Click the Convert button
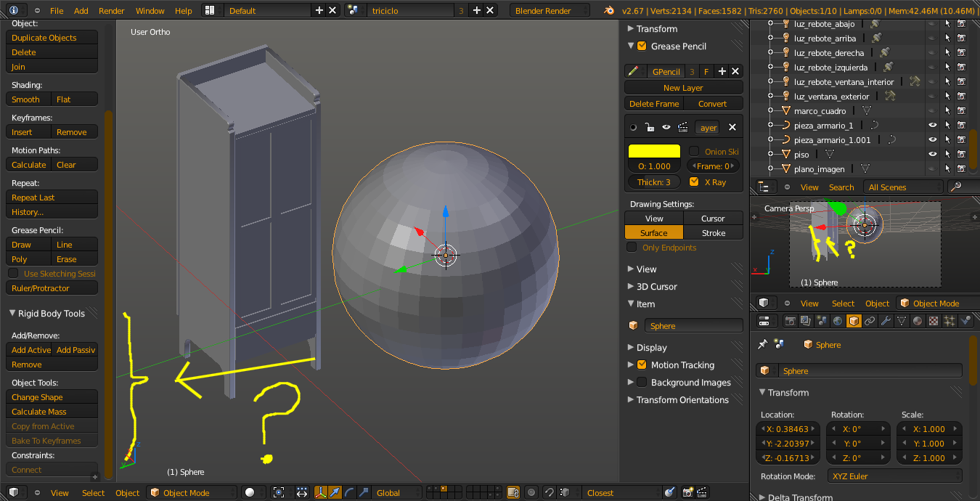The width and height of the screenshot is (980, 501). [x=713, y=103]
